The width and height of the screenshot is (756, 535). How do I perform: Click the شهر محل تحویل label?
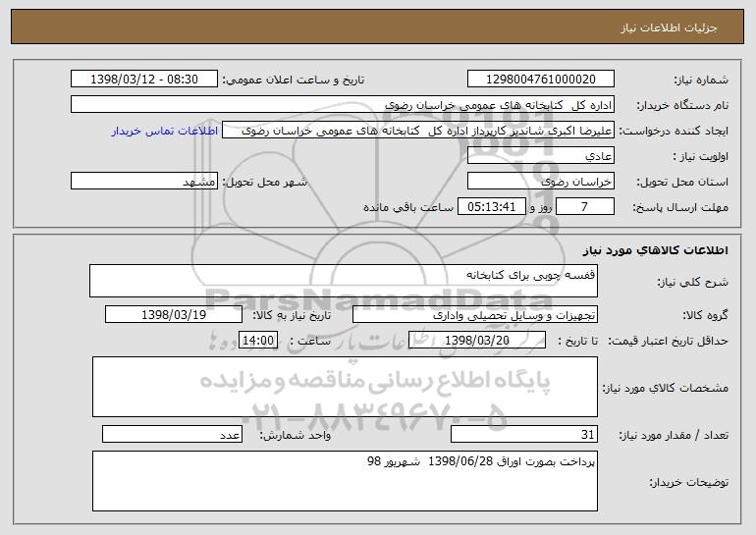[264, 182]
